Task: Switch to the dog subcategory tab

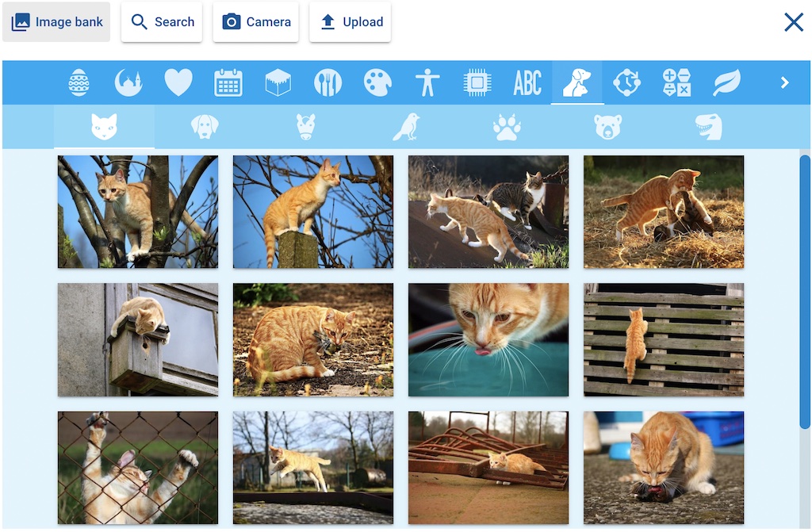Action: (205, 127)
